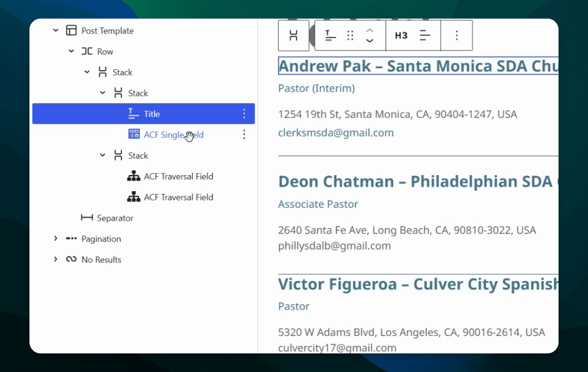Click the Title block type toolbar button
Viewport: 588px width, 372px height.
pyautogui.click(x=330, y=36)
